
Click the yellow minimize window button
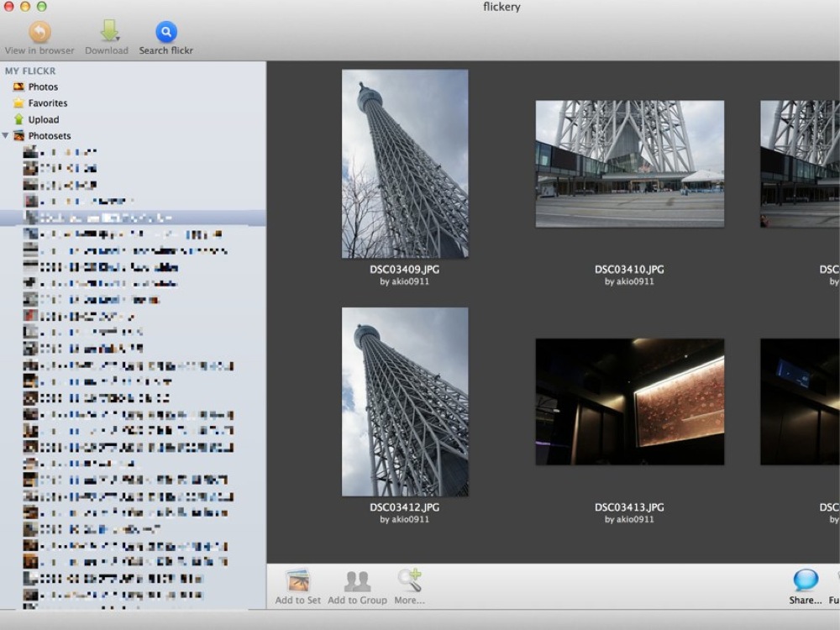[x=25, y=7]
